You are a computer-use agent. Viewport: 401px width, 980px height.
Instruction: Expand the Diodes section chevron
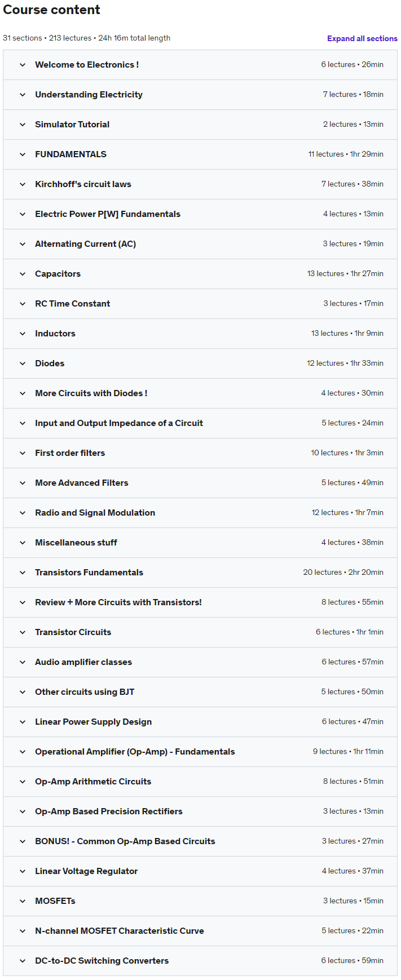click(x=23, y=363)
